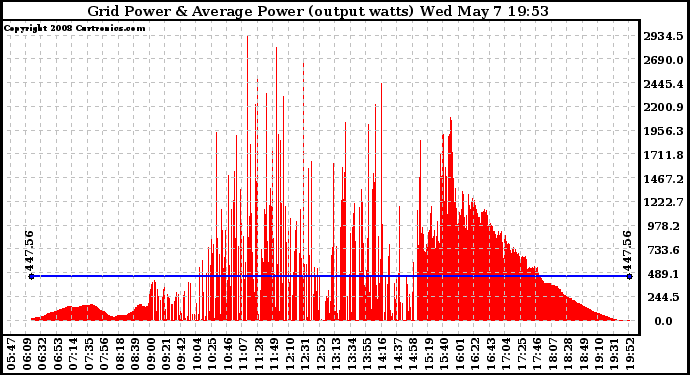This screenshot has height=375, width=690.
Task: Click the 17:04 time label
Action: (506, 354)
